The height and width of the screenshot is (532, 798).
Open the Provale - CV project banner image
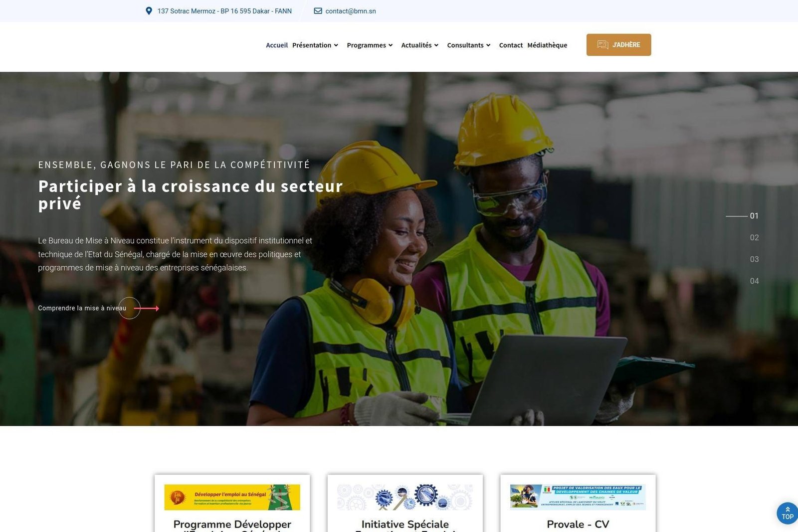578,497
